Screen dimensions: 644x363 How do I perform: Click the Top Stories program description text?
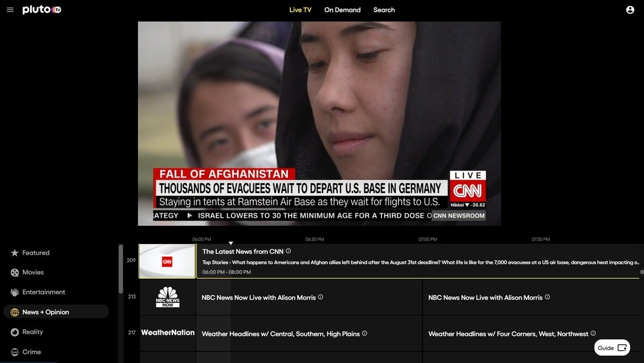(421, 263)
